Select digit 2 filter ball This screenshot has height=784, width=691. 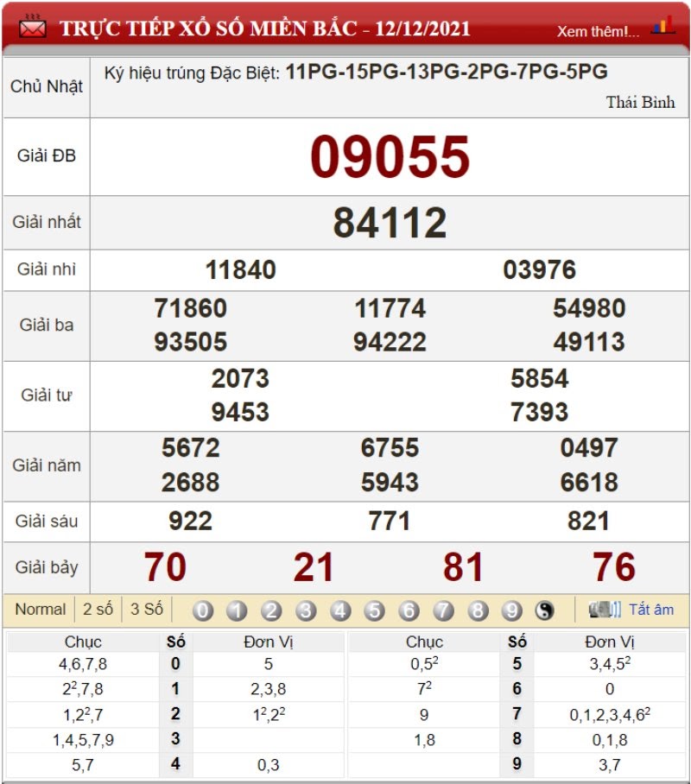pyautogui.click(x=271, y=610)
